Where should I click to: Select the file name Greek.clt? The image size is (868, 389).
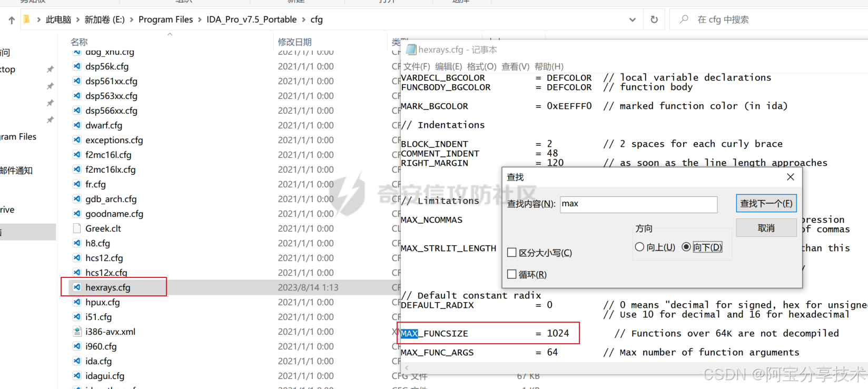coord(103,228)
